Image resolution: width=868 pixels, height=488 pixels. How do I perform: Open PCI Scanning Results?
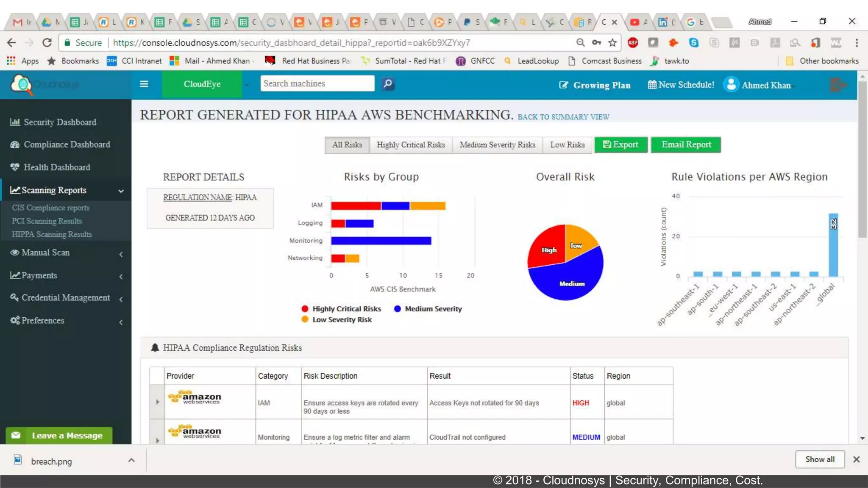pos(47,221)
